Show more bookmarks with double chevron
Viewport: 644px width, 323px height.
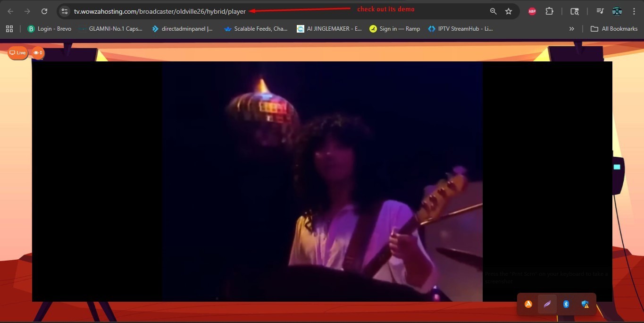(572, 29)
